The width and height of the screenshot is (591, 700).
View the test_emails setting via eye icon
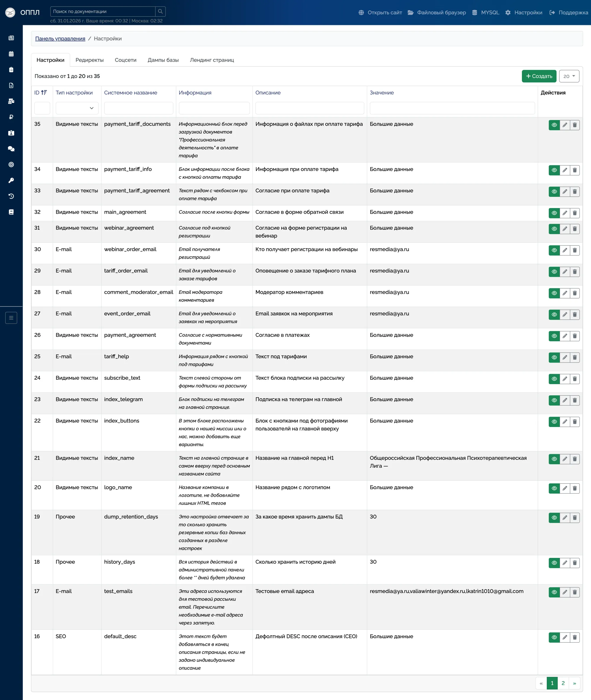[x=554, y=592]
